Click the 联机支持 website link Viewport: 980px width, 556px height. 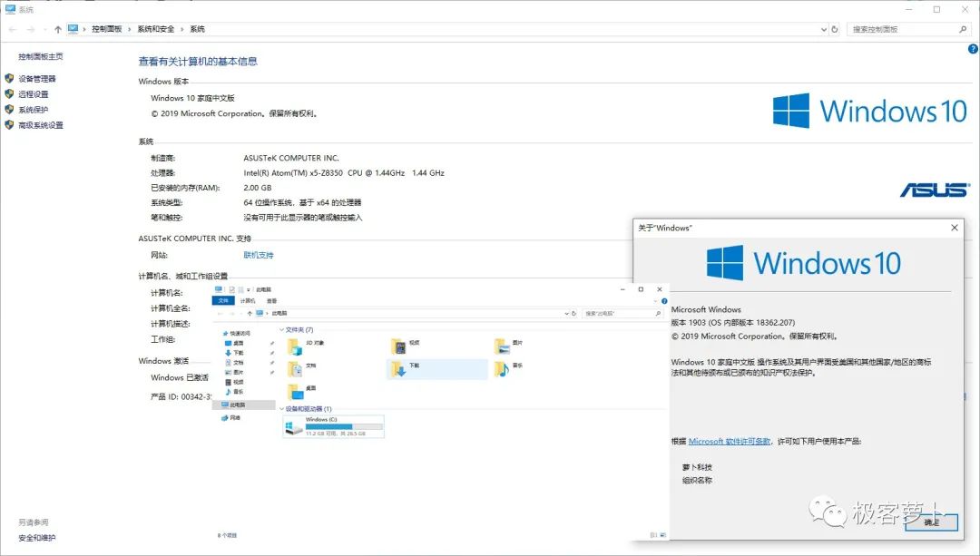coord(258,255)
